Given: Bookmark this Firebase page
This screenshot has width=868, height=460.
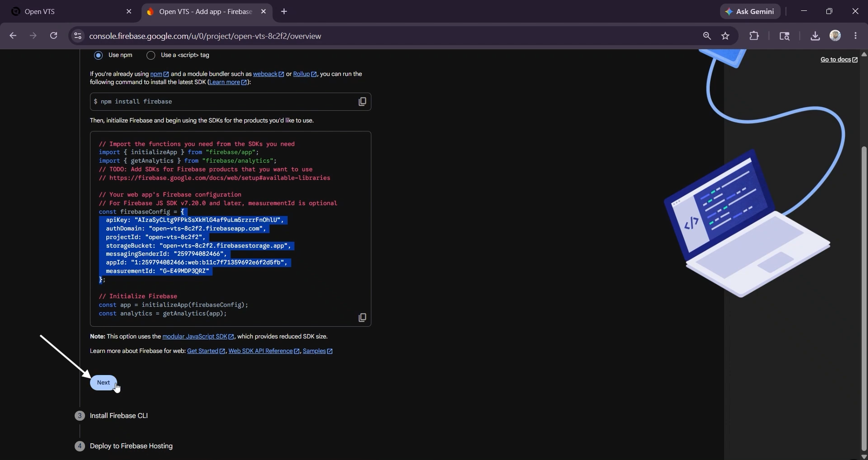Looking at the screenshot, I should [x=726, y=36].
